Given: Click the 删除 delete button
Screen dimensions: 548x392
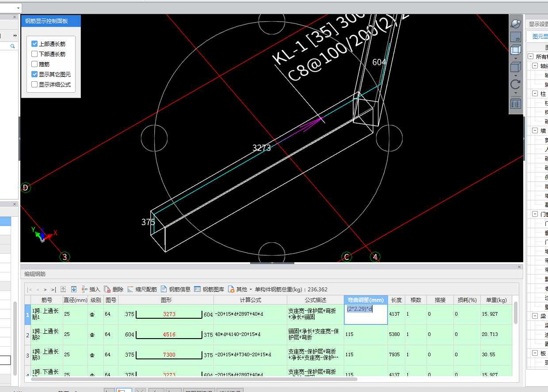Looking at the screenshot, I should point(114,290).
